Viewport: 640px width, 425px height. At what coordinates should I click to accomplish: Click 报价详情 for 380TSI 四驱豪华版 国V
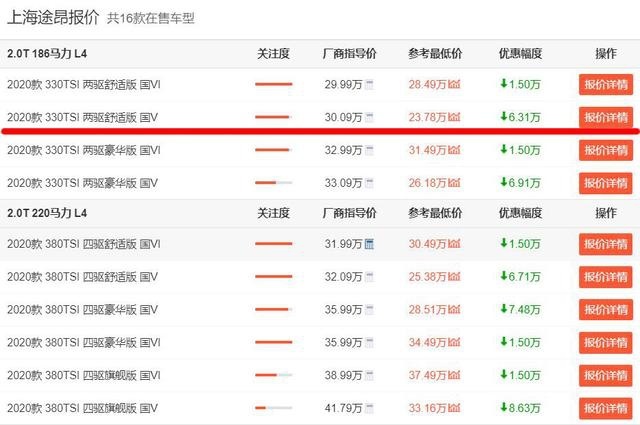point(606,309)
